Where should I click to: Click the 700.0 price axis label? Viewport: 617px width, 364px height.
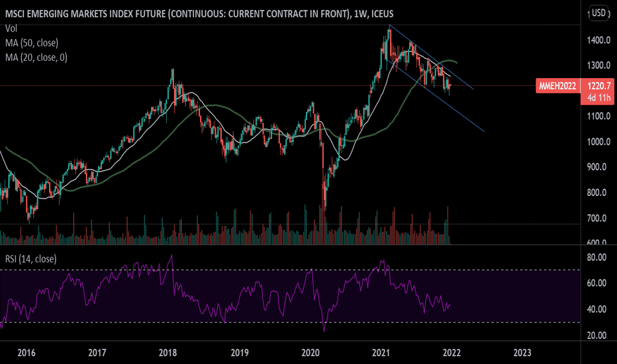(596, 218)
